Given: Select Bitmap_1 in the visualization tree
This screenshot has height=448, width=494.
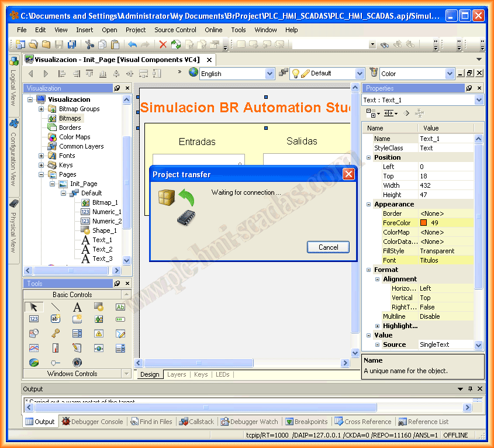Looking at the screenshot, I should [105, 202].
